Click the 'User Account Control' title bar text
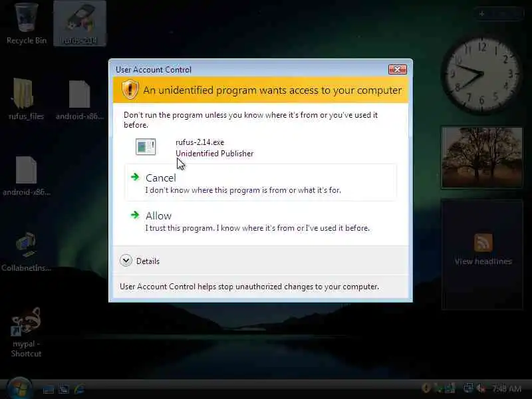Viewport: 532px width, 399px height. tap(154, 70)
